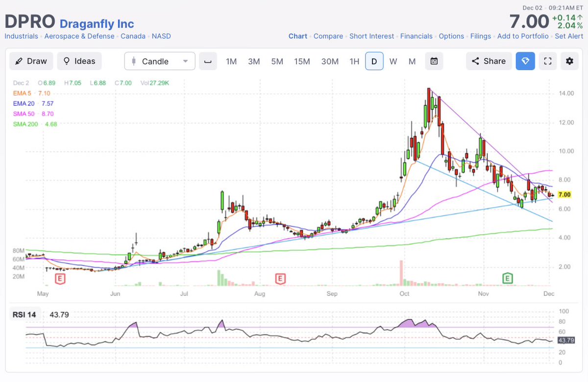The height and width of the screenshot is (382, 588).
Task: Open the Industrials sector link
Action: 21,36
